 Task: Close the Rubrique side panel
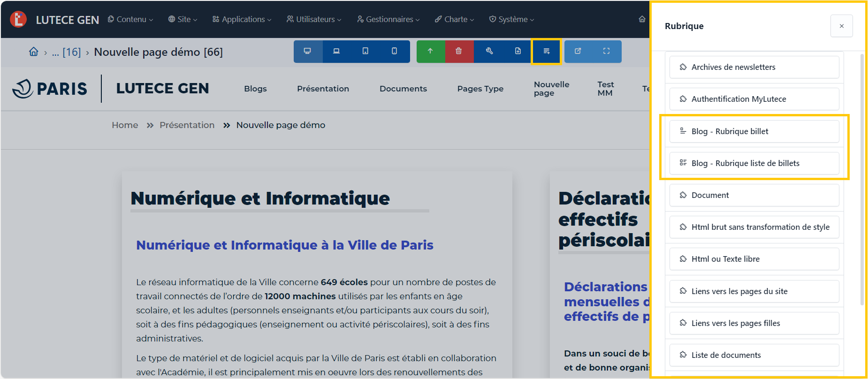click(841, 26)
